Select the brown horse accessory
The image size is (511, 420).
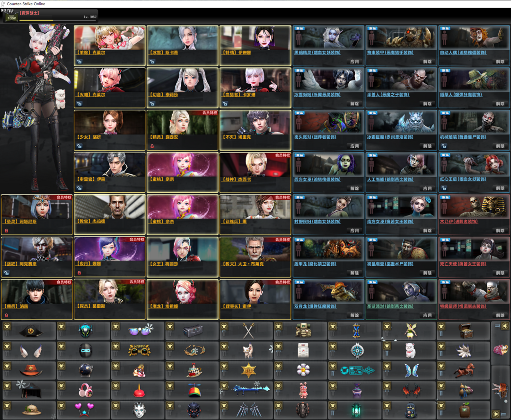465,370
